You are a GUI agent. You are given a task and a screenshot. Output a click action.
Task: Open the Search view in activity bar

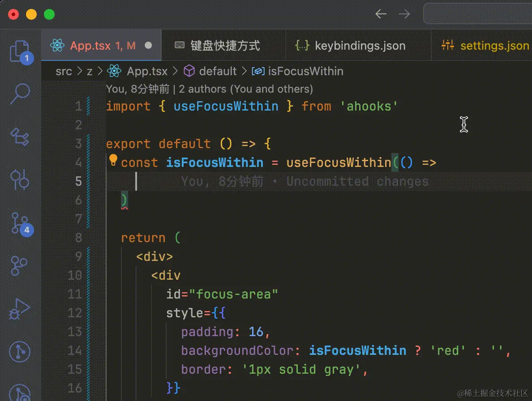[x=20, y=94]
